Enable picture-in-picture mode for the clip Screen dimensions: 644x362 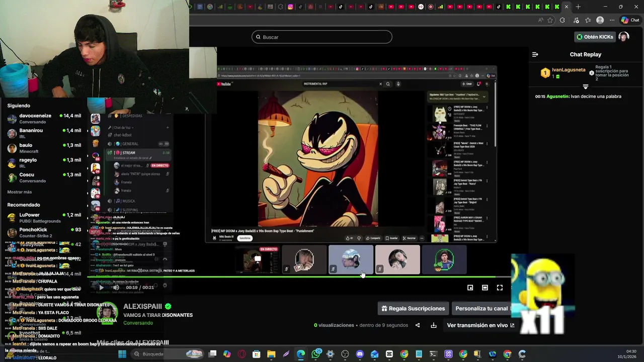[x=470, y=288]
